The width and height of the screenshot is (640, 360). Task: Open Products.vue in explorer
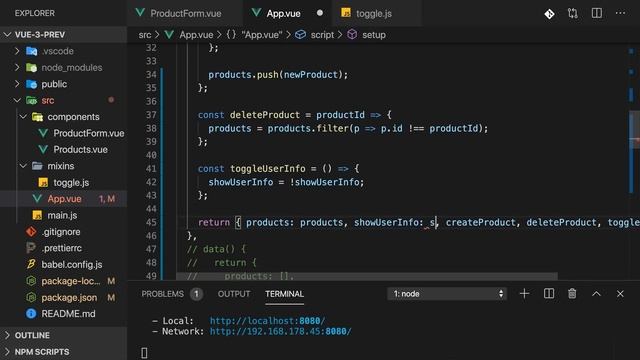[80, 149]
